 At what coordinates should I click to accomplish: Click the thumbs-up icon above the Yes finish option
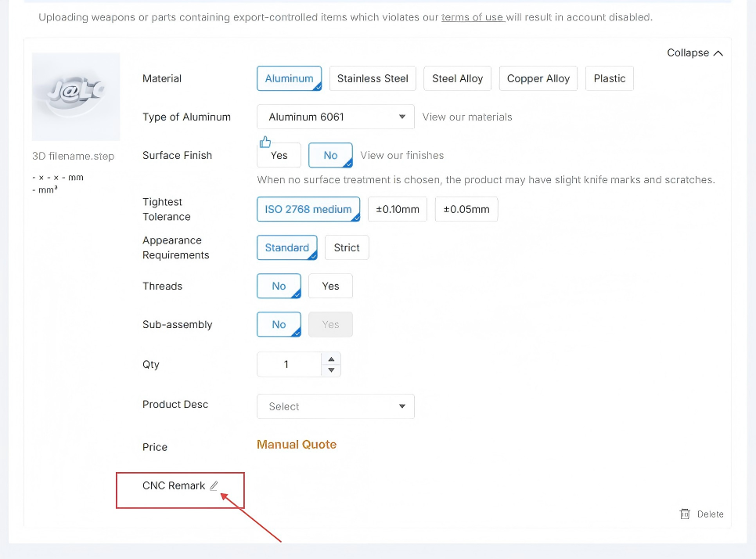265,142
